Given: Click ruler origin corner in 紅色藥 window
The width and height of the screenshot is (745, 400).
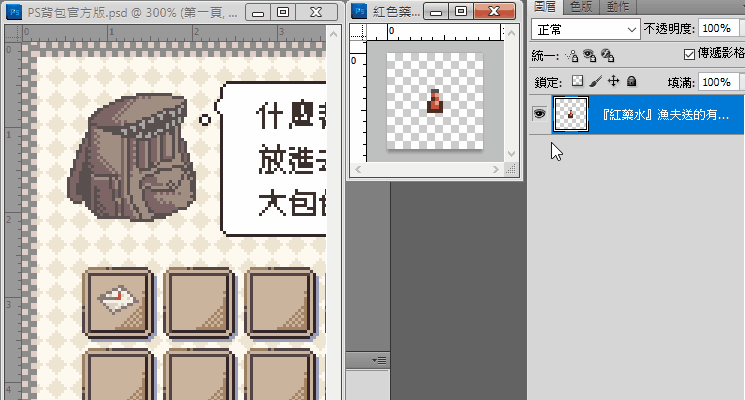Looking at the screenshot, I should [x=358, y=32].
